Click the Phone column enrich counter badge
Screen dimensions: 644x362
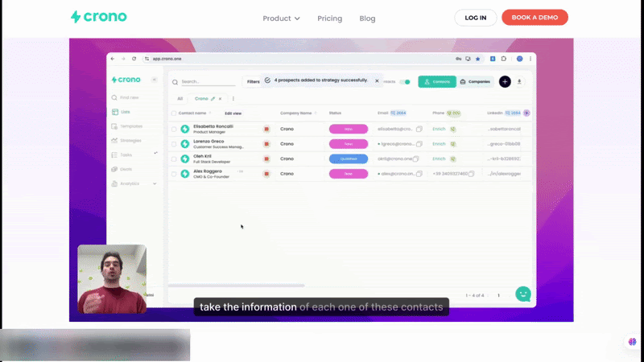[x=454, y=113]
